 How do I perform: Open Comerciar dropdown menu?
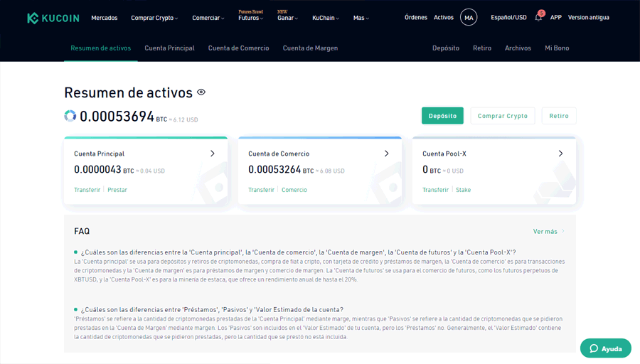208,18
